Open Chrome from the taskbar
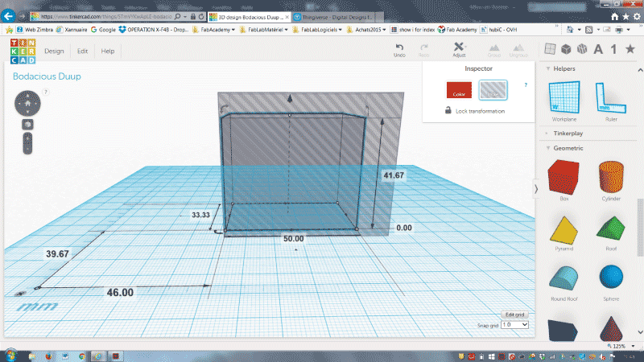The height and width of the screenshot is (362, 644). pyautogui.click(x=82, y=356)
